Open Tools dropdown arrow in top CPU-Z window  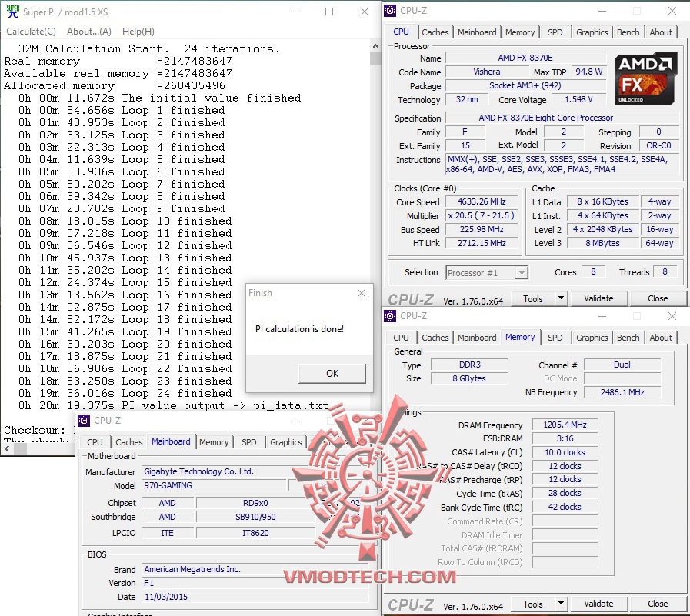tap(561, 298)
